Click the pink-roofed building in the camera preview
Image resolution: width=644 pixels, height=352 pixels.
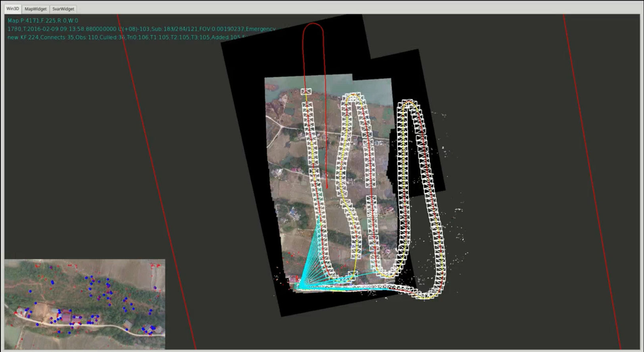65,317
